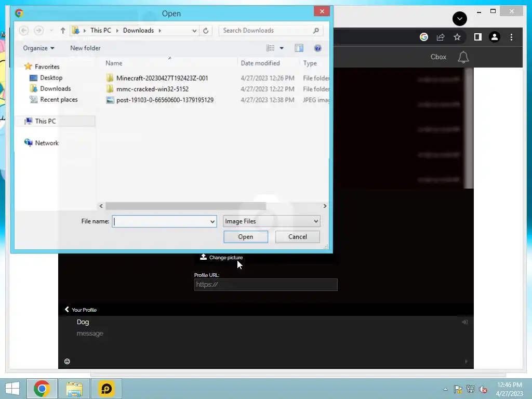Sort files by the Name column
Image resolution: width=532 pixels, height=399 pixels.
tap(114, 63)
